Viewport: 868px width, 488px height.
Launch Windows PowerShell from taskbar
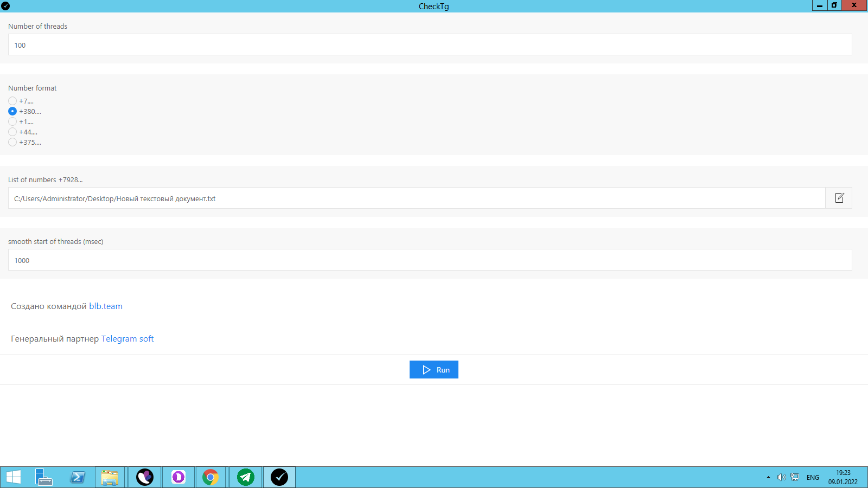click(78, 477)
